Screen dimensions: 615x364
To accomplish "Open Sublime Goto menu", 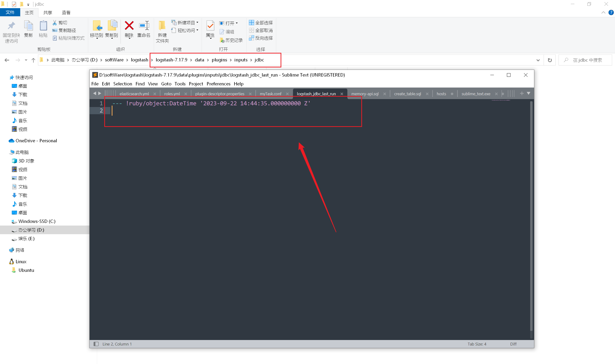I will coord(166,84).
